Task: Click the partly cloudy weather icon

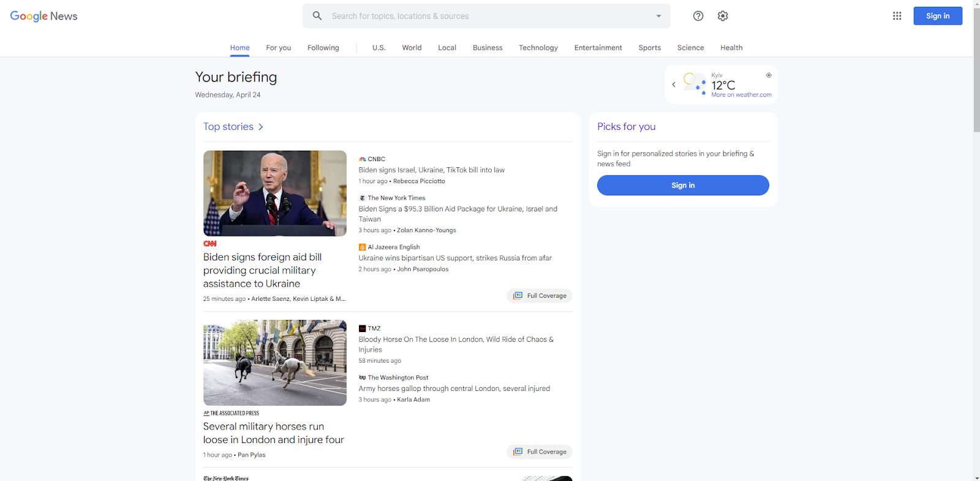Action: point(695,84)
